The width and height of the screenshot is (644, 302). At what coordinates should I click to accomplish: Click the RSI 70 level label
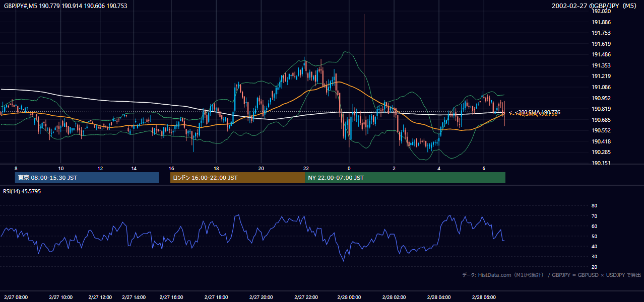(594, 216)
